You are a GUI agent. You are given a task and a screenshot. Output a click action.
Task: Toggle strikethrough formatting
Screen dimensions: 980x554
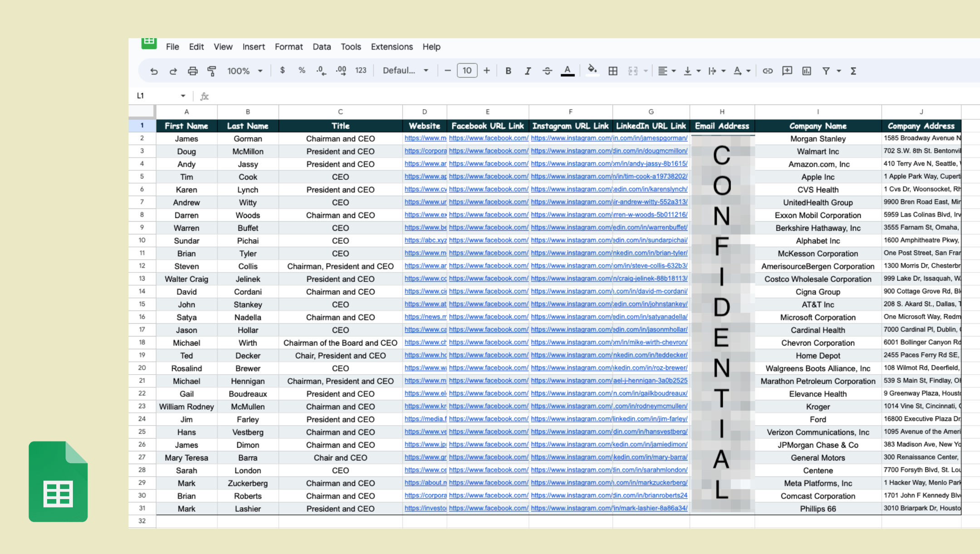[x=547, y=71]
